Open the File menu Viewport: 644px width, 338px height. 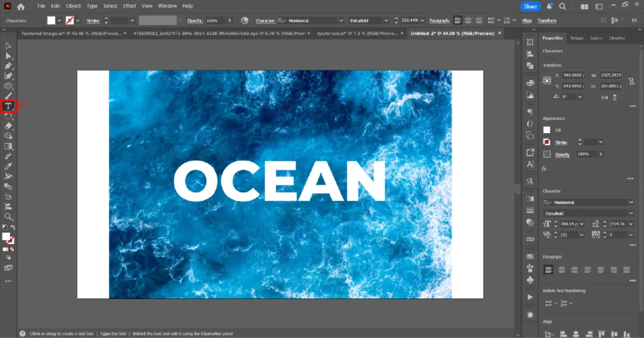pyautogui.click(x=41, y=6)
